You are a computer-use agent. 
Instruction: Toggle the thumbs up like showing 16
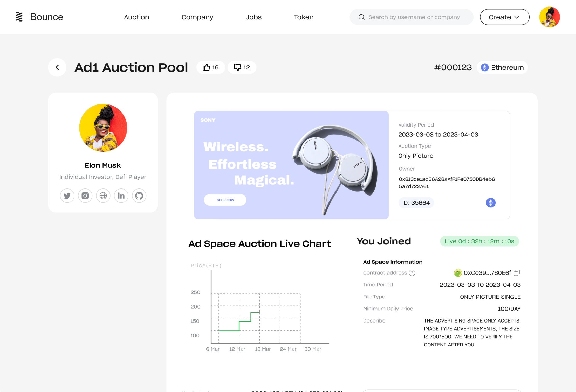pyautogui.click(x=211, y=67)
